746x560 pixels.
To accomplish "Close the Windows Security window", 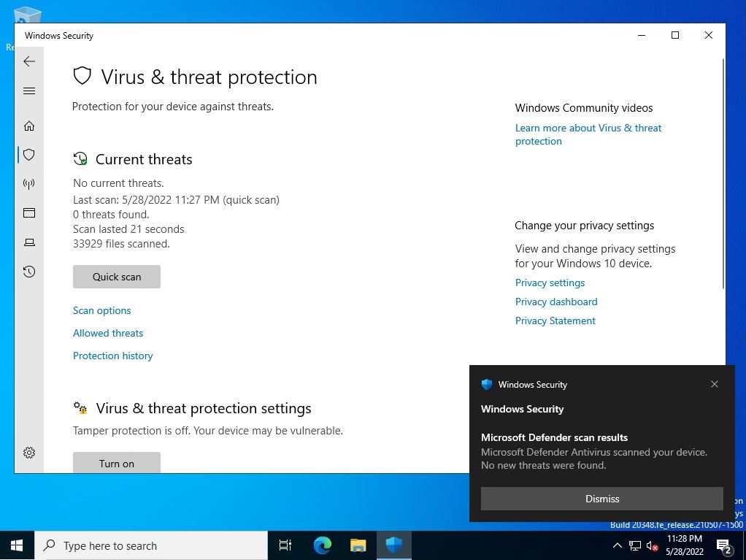I will [x=709, y=35].
